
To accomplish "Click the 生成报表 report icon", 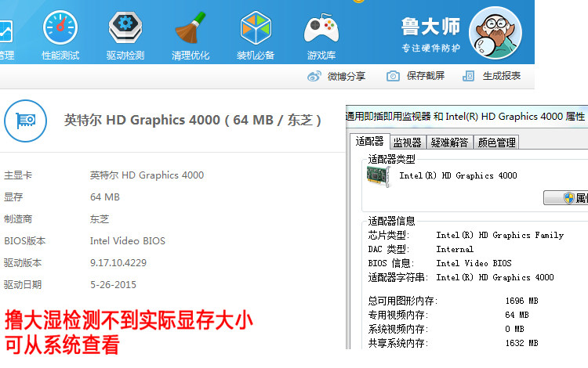I will tap(468, 76).
